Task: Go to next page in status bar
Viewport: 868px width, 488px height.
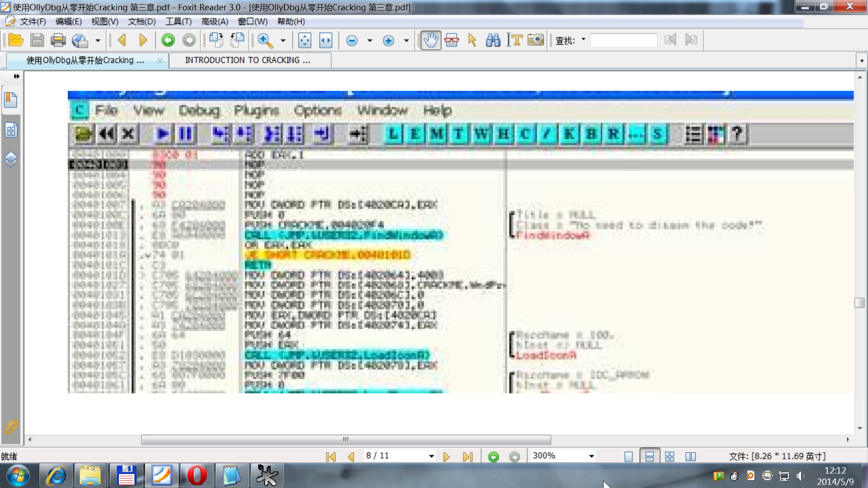Action: pyautogui.click(x=446, y=457)
